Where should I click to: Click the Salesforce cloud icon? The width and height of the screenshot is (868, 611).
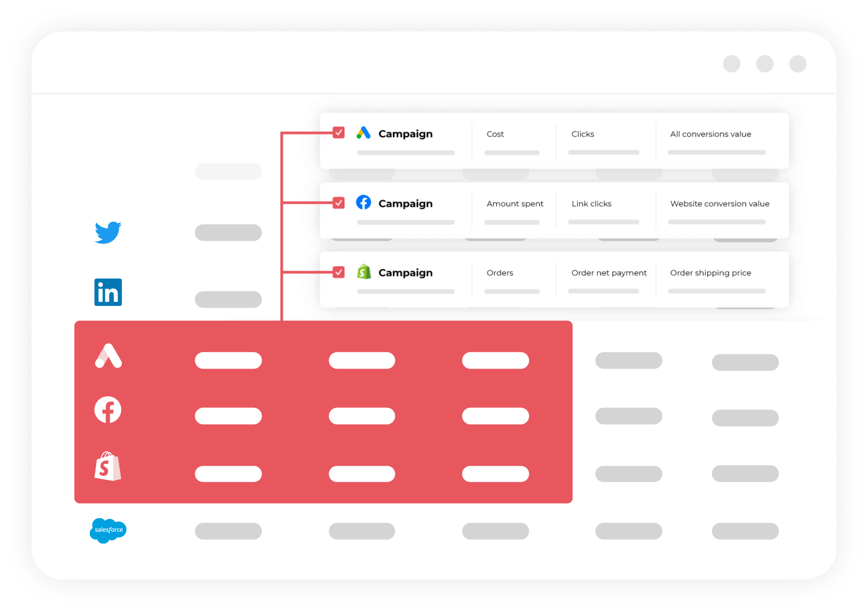(108, 530)
